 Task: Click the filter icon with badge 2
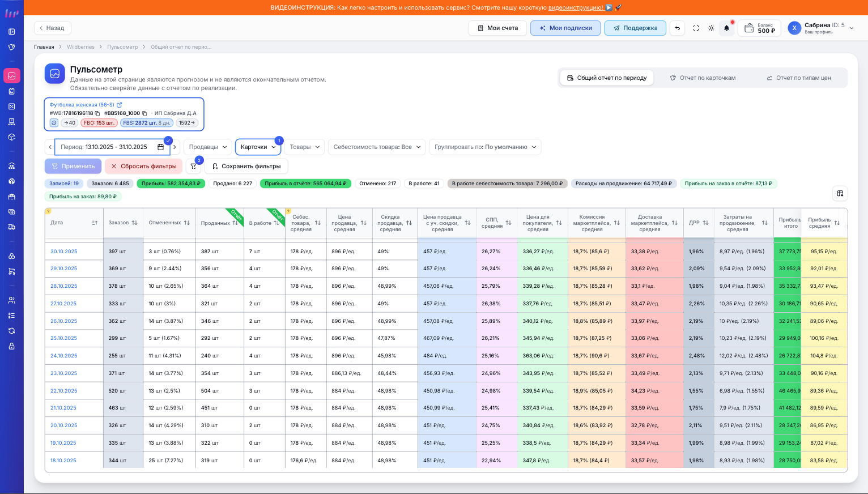[x=194, y=166]
